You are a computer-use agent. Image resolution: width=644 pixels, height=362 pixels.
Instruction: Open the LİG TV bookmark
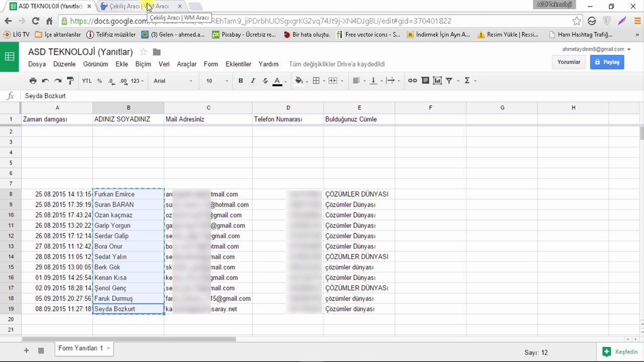click(17, 35)
